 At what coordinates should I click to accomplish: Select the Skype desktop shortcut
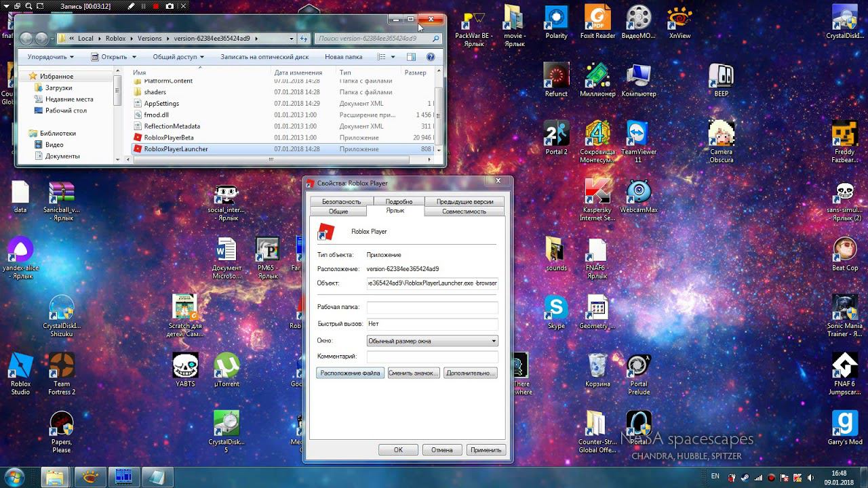[556, 312]
